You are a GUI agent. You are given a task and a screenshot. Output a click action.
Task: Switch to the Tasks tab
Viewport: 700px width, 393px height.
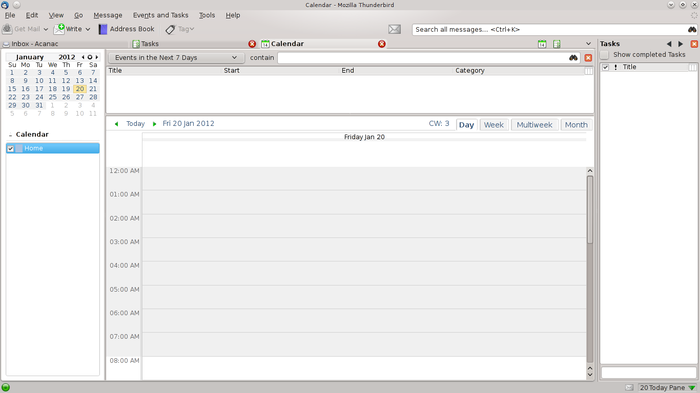click(150, 44)
